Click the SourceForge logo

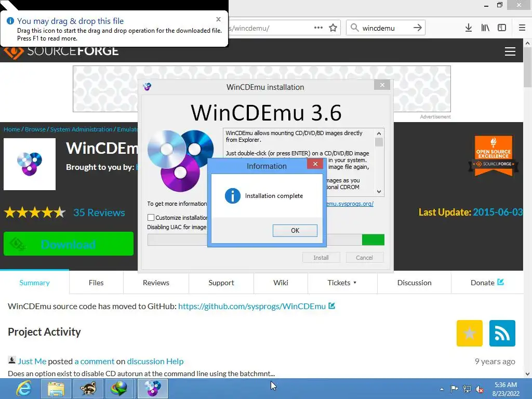point(61,51)
